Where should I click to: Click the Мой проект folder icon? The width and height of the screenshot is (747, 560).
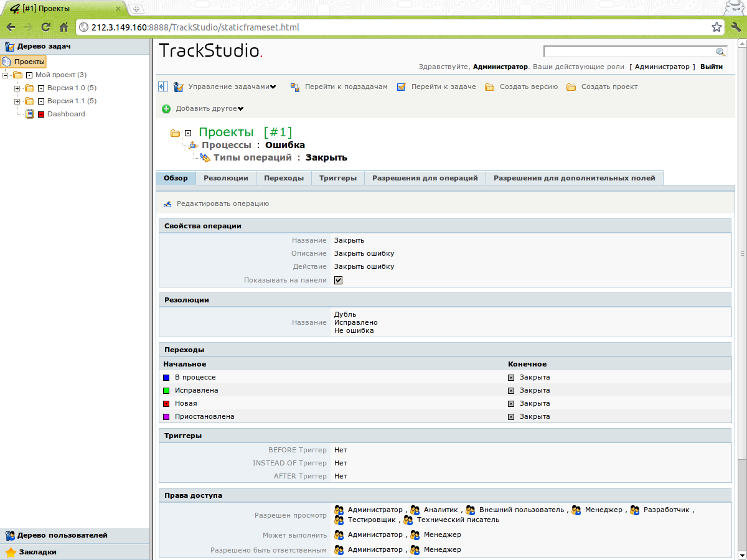17,75
